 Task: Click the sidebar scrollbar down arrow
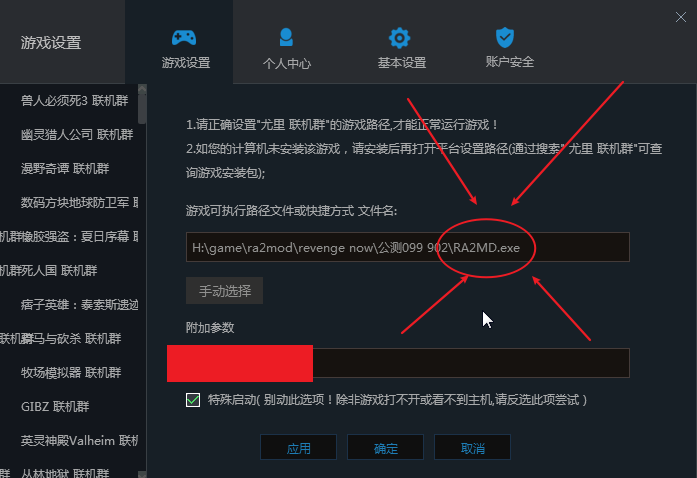click(x=142, y=474)
